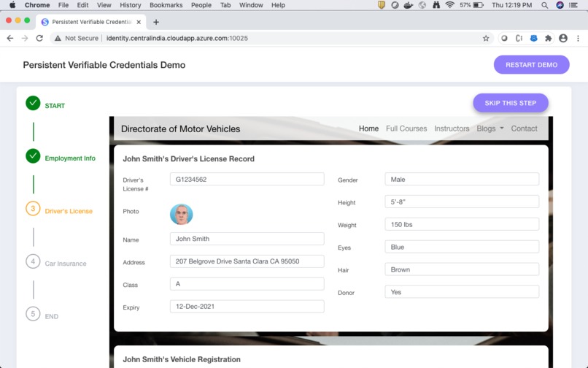
Task: Click the Gender field Male
Action: coord(462,179)
